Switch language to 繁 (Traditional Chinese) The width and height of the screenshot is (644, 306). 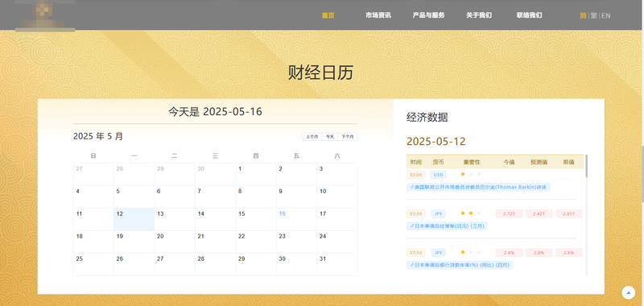tap(594, 15)
